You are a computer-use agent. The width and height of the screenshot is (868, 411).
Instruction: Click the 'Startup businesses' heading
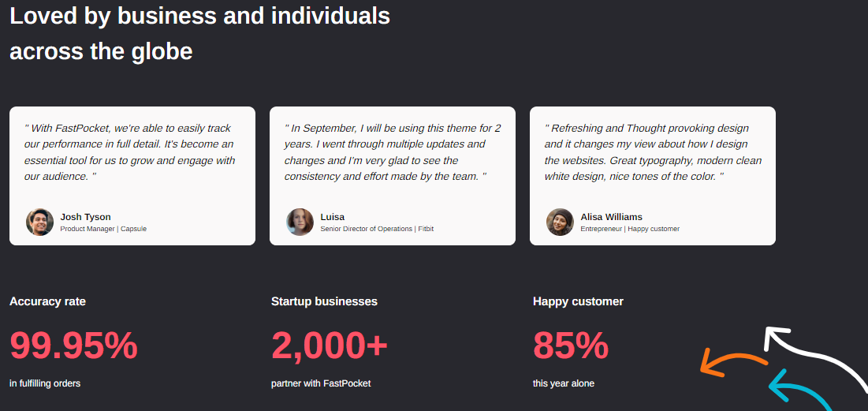click(x=324, y=301)
